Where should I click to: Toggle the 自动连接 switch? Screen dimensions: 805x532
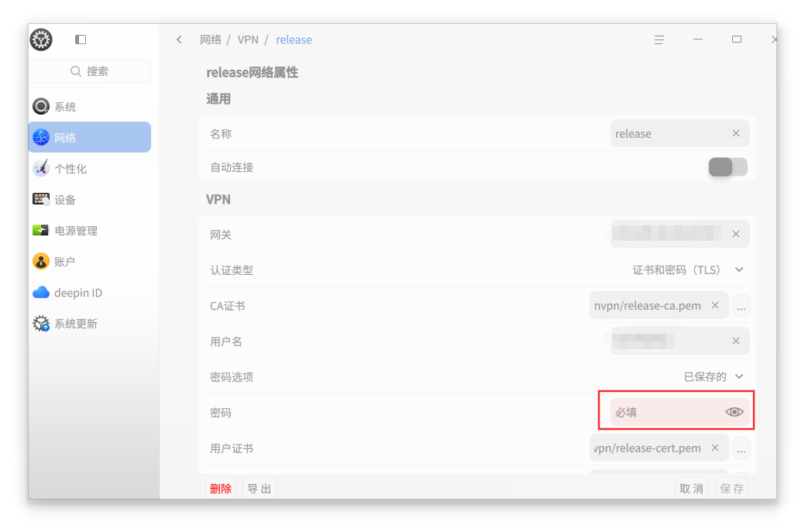(x=728, y=166)
